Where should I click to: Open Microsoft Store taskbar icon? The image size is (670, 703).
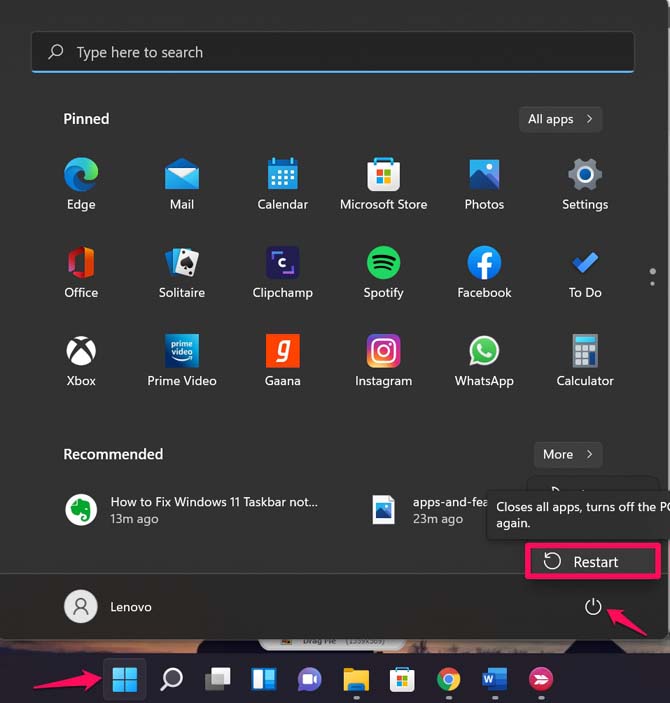click(x=402, y=679)
